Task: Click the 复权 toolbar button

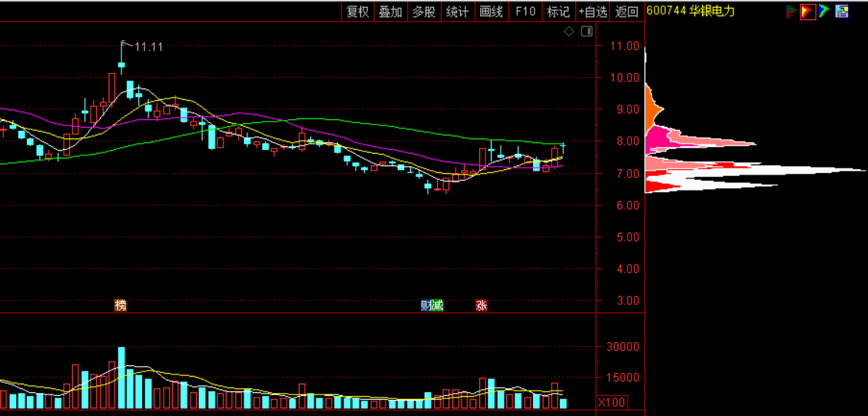Action: [358, 12]
